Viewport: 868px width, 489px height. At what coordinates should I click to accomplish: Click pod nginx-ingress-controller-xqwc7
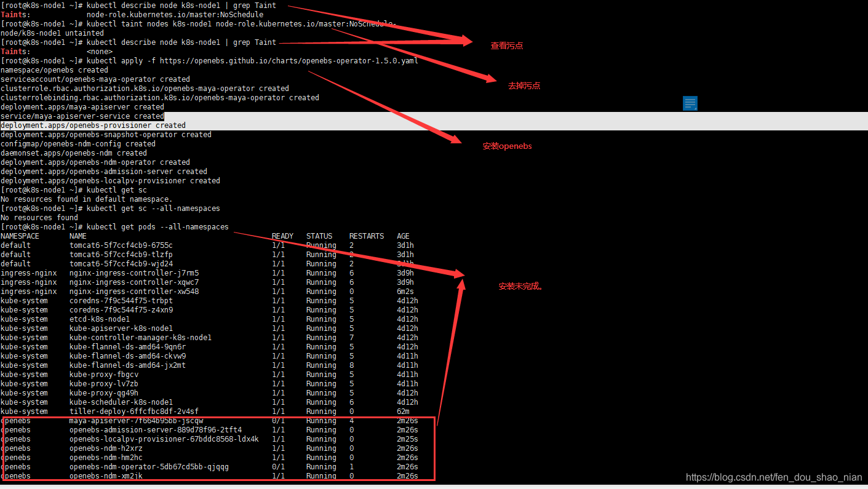(134, 282)
